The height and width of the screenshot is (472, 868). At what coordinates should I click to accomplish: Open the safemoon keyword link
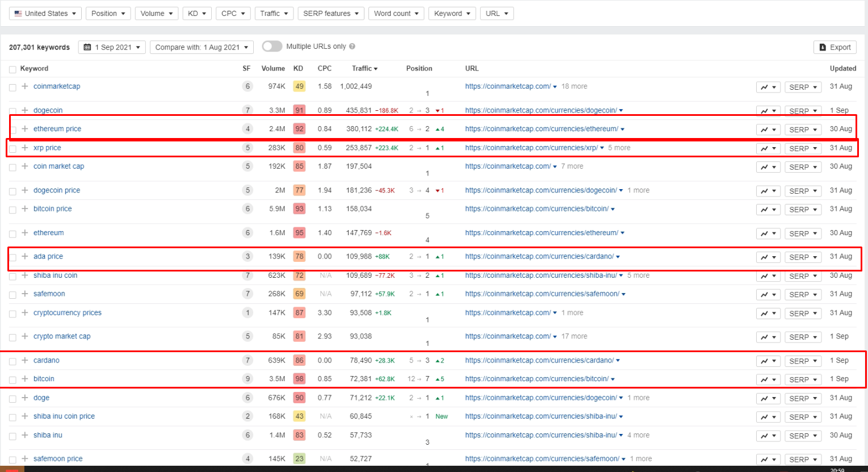pos(49,294)
